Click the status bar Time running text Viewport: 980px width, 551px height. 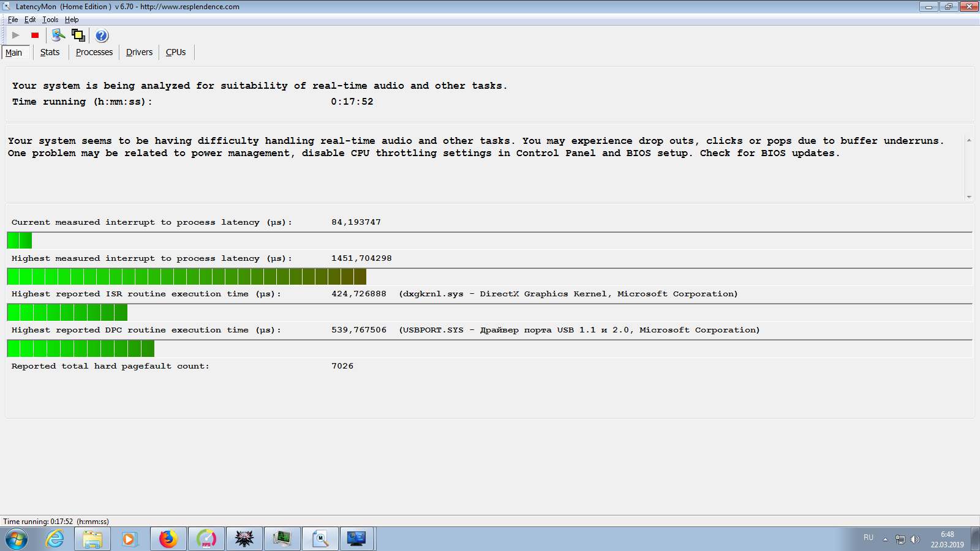click(x=56, y=522)
